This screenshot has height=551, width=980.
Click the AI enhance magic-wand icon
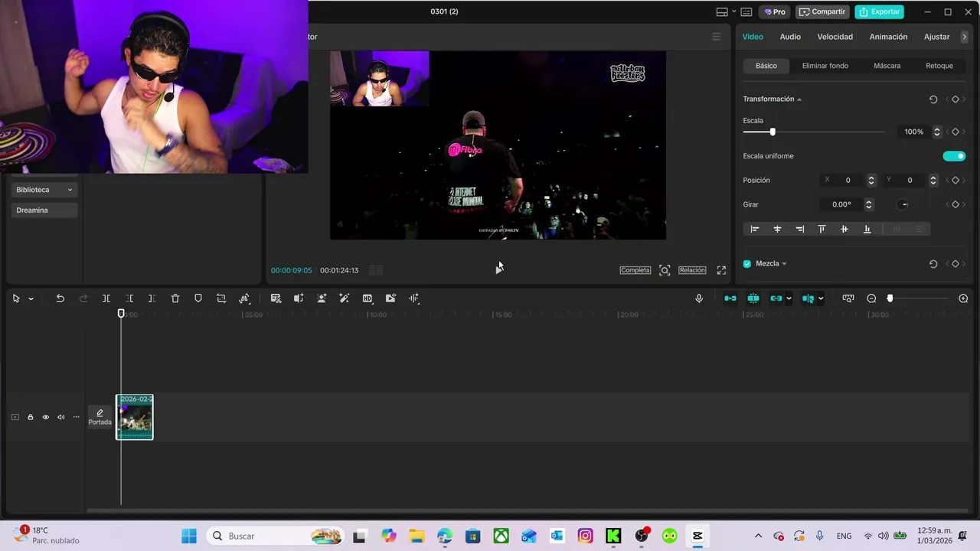click(x=345, y=298)
